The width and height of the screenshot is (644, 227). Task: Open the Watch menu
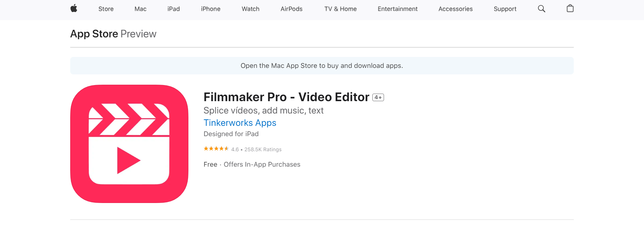250,9
